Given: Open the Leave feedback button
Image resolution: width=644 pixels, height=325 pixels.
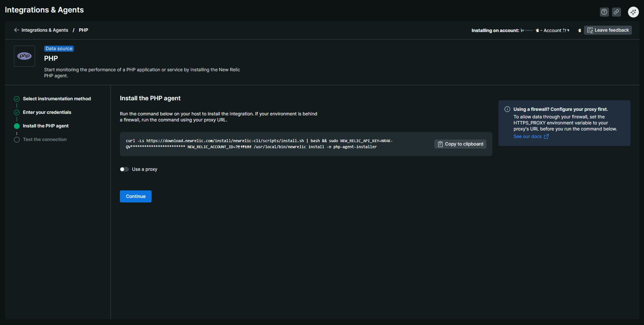Looking at the screenshot, I should pos(608,30).
